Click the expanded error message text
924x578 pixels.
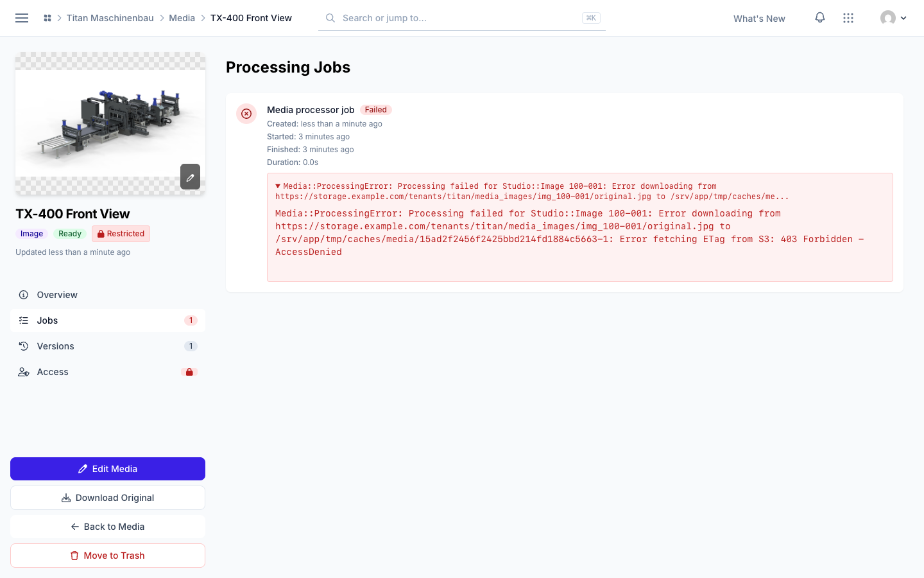pos(570,232)
